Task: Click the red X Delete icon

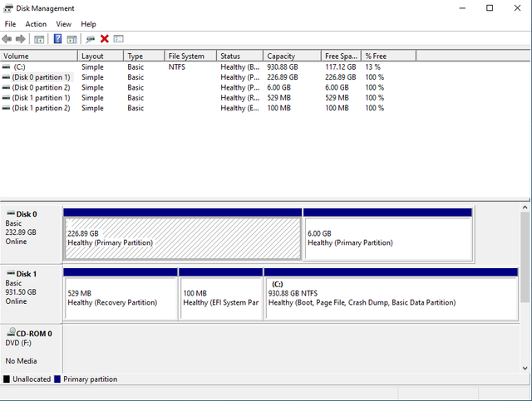Action: 105,39
